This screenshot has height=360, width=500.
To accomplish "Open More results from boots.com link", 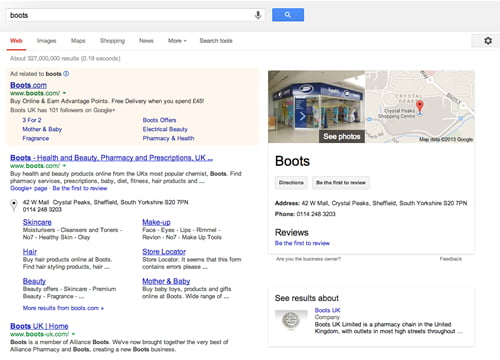I will coord(63,308).
